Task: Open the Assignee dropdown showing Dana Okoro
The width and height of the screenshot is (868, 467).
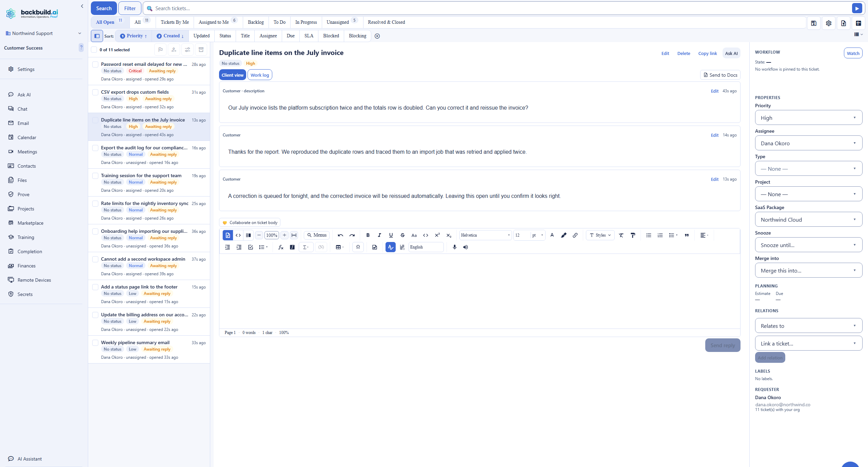Action: [x=808, y=143]
